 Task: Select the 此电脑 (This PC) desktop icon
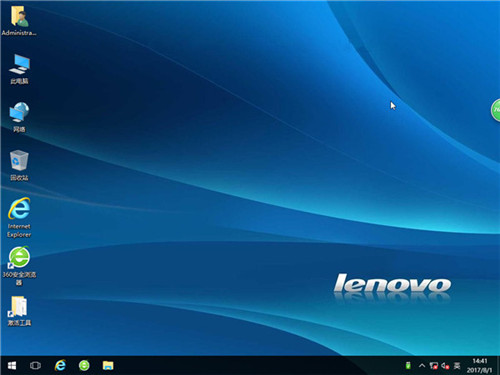click(x=19, y=69)
